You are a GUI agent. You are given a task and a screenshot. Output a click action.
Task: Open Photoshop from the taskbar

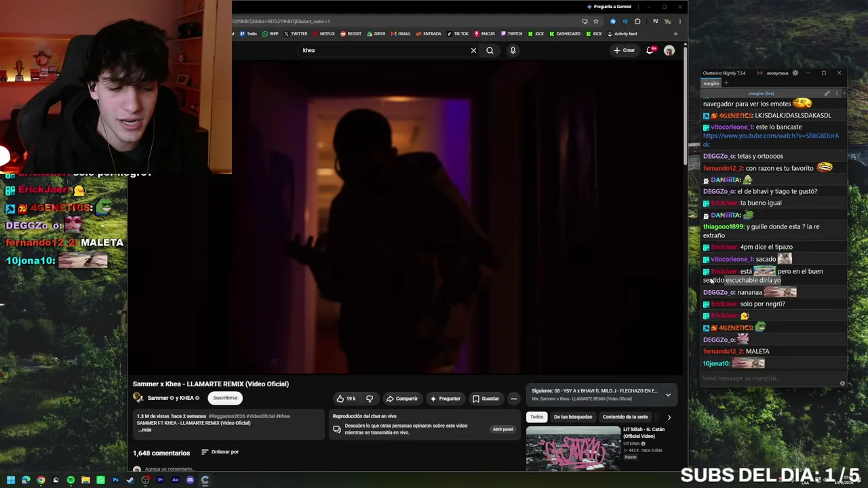pyautogui.click(x=115, y=481)
